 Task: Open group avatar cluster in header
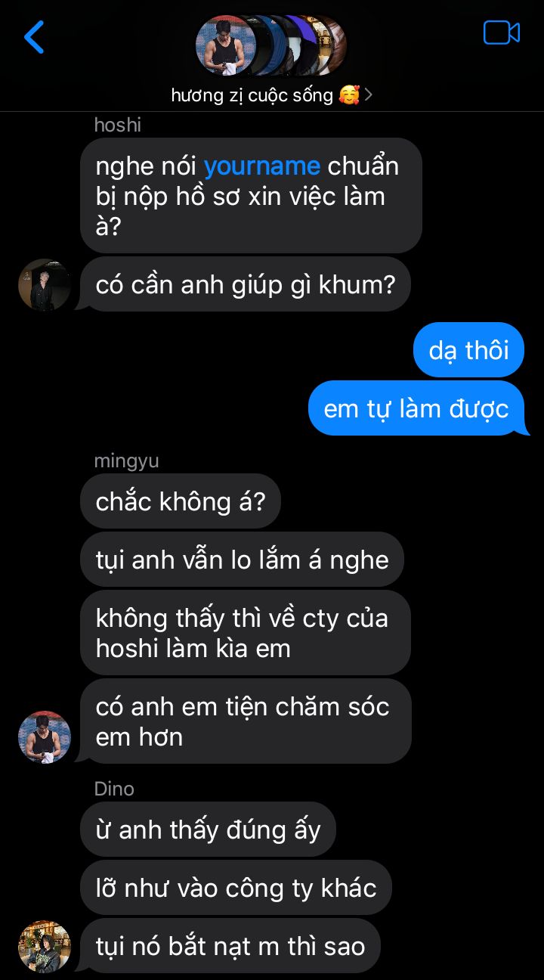pos(270,45)
